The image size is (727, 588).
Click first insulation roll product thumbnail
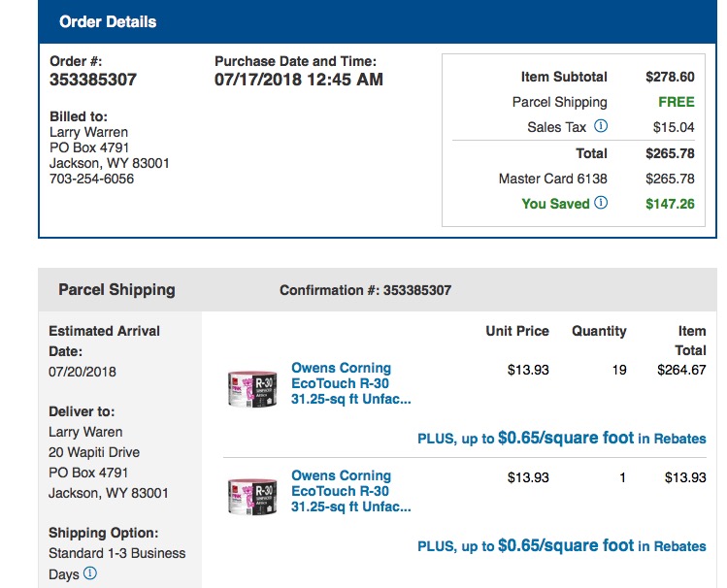point(252,389)
